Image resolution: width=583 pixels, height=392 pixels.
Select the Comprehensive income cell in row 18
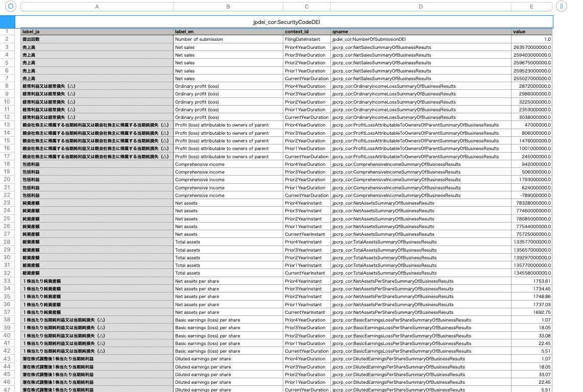click(228, 164)
